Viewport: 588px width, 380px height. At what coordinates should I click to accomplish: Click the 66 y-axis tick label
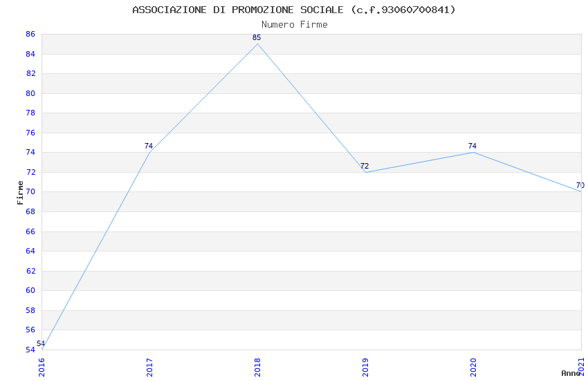point(30,231)
